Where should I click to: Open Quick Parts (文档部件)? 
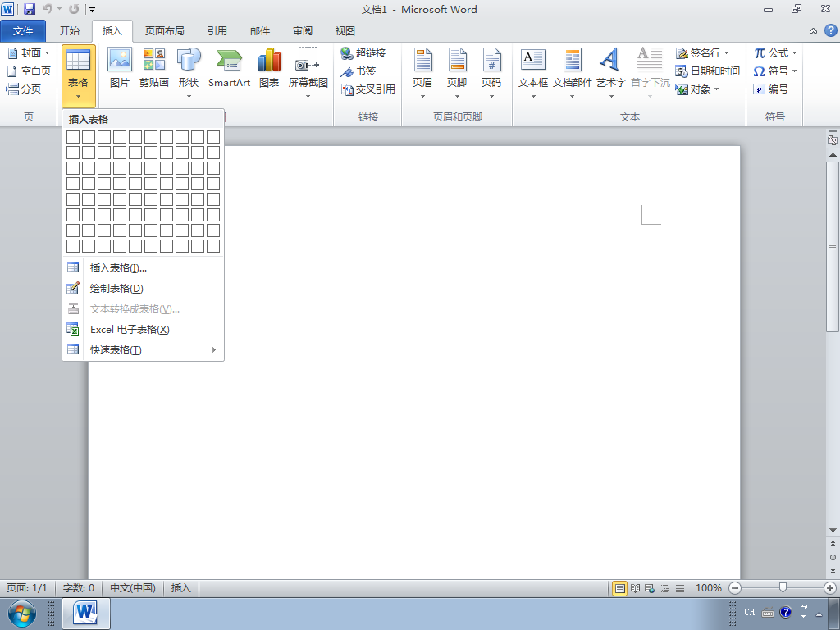[x=572, y=73]
